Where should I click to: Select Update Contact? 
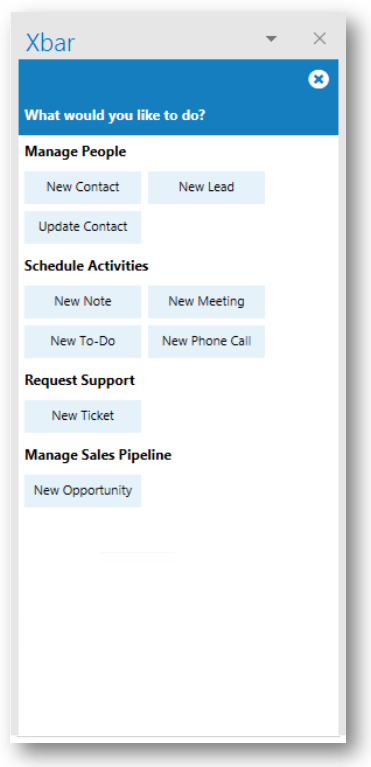[x=83, y=227]
